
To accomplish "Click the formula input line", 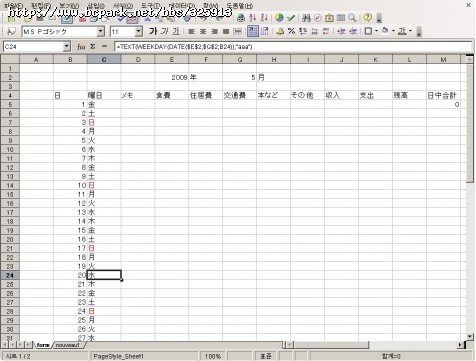I will pos(293,47).
